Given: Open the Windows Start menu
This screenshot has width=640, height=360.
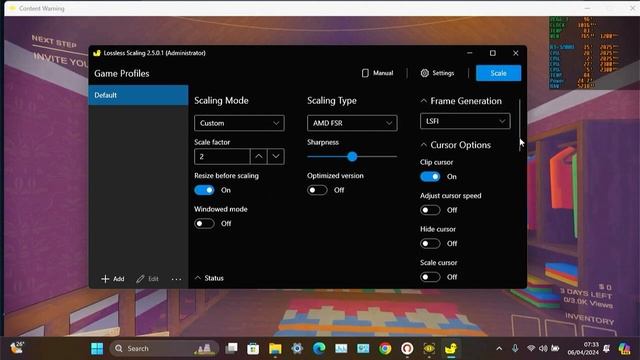Looking at the screenshot, I should 97,349.
